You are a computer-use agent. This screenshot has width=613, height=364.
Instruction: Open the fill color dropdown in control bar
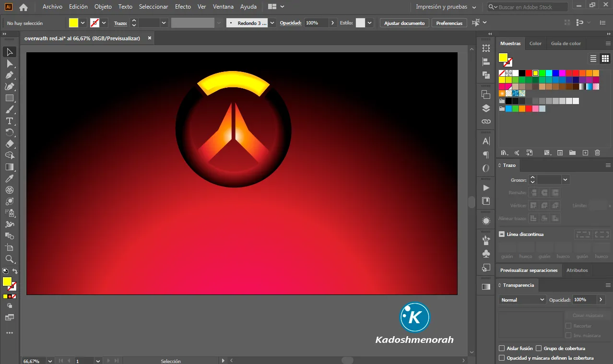tap(83, 23)
